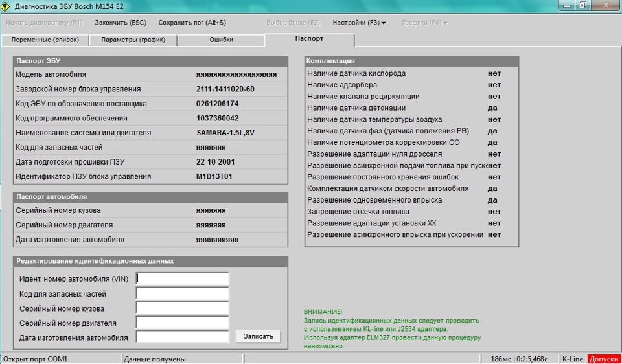The height and width of the screenshot is (364, 622).
Task: Open the Ошибки tab
Action: tap(222, 40)
